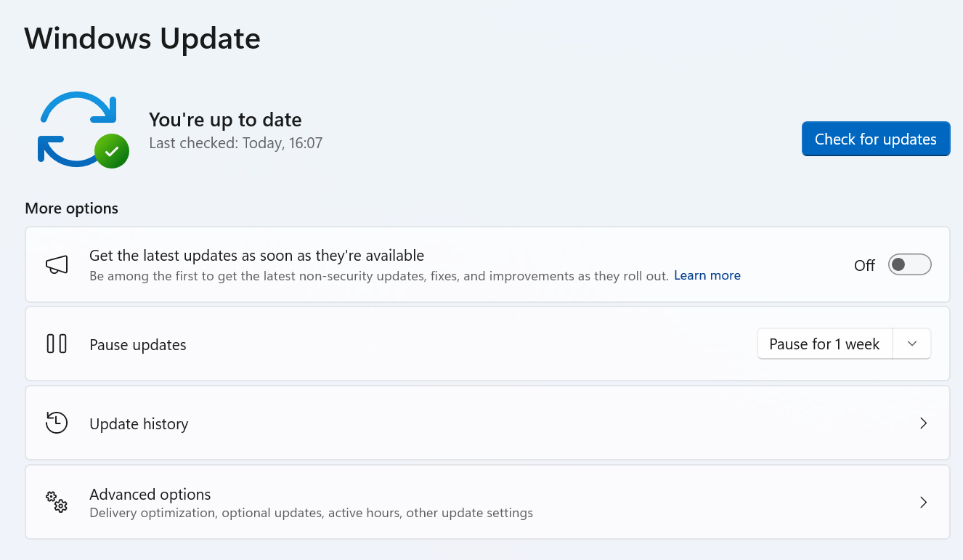This screenshot has height=560, width=963.
Task: Click the Off label beside the toggle
Action: coord(864,266)
